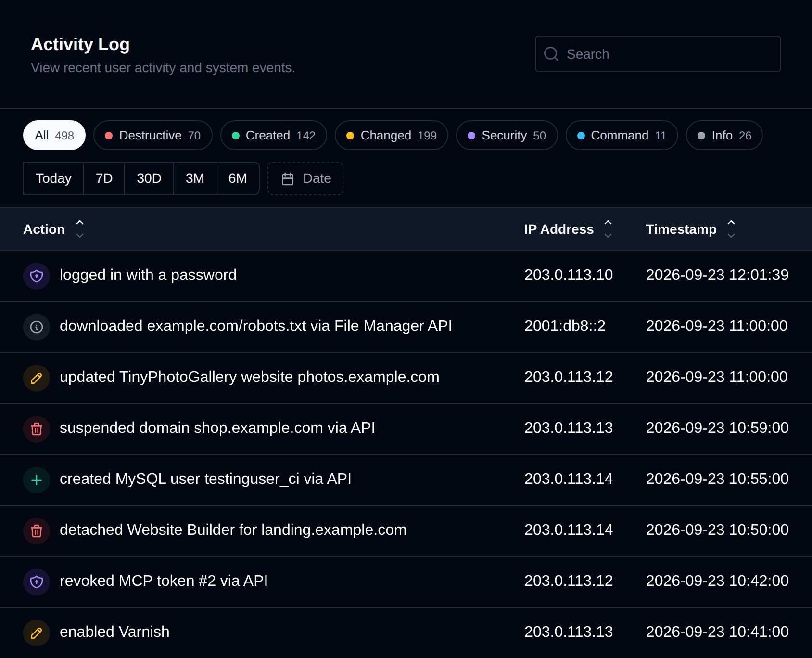Select the 7D time range
Image resolution: width=812 pixels, height=658 pixels.
click(x=104, y=178)
